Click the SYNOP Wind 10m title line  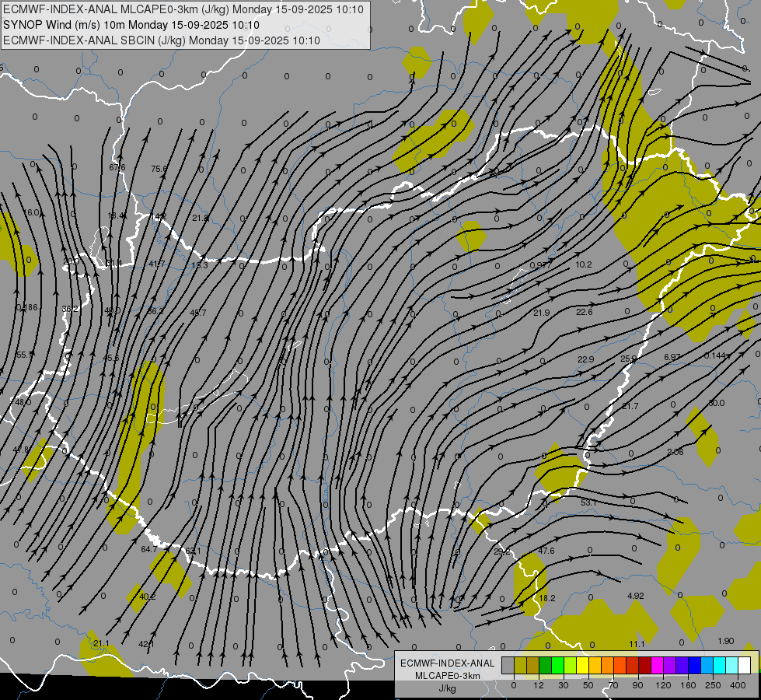coord(131,25)
